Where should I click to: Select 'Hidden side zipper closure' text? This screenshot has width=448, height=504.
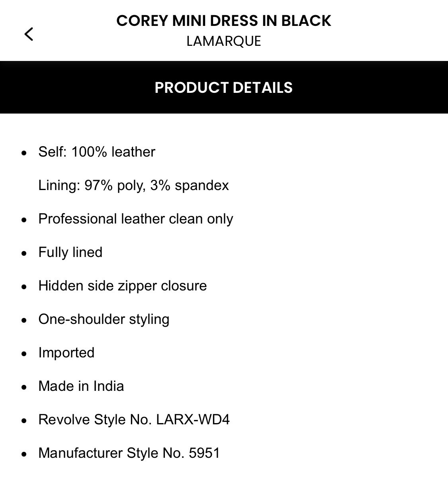(x=122, y=286)
